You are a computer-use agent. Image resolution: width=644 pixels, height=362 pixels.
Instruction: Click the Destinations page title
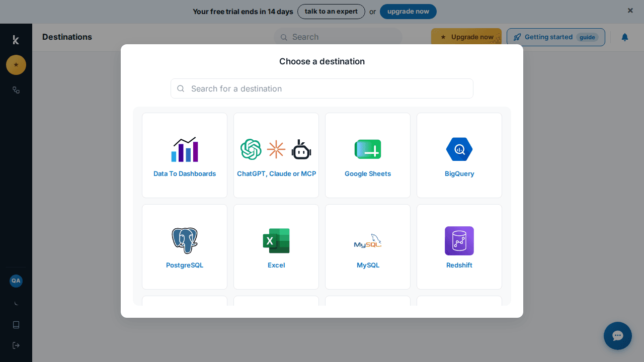(x=67, y=37)
